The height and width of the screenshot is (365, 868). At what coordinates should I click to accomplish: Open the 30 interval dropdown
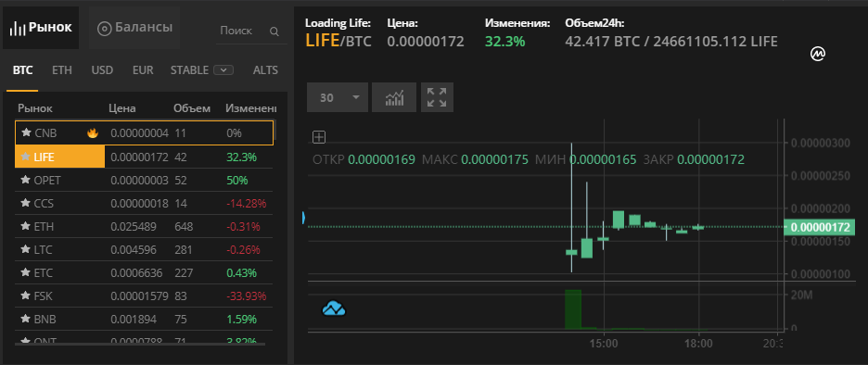tap(338, 98)
